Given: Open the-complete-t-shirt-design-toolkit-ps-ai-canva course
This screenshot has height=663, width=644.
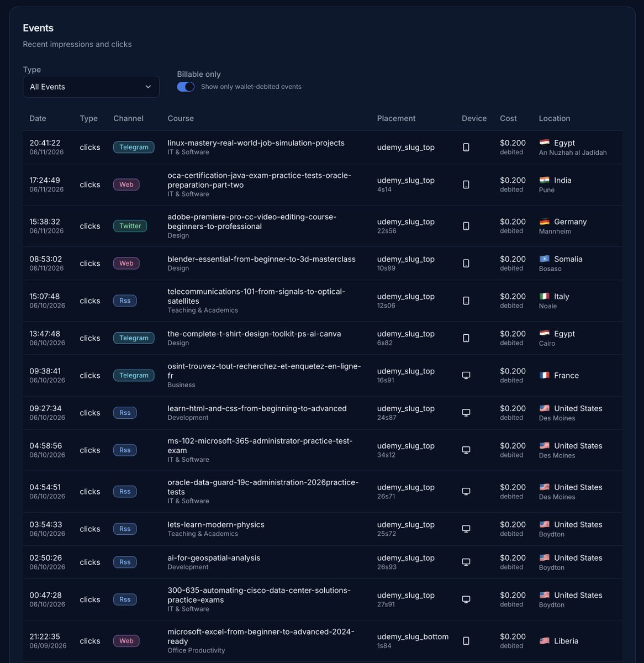Looking at the screenshot, I should 254,334.
